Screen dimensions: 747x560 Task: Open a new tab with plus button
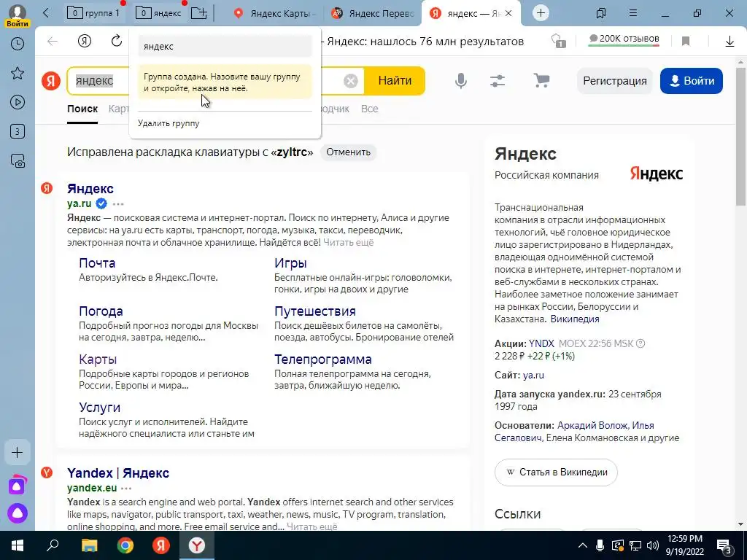[541, 13]
